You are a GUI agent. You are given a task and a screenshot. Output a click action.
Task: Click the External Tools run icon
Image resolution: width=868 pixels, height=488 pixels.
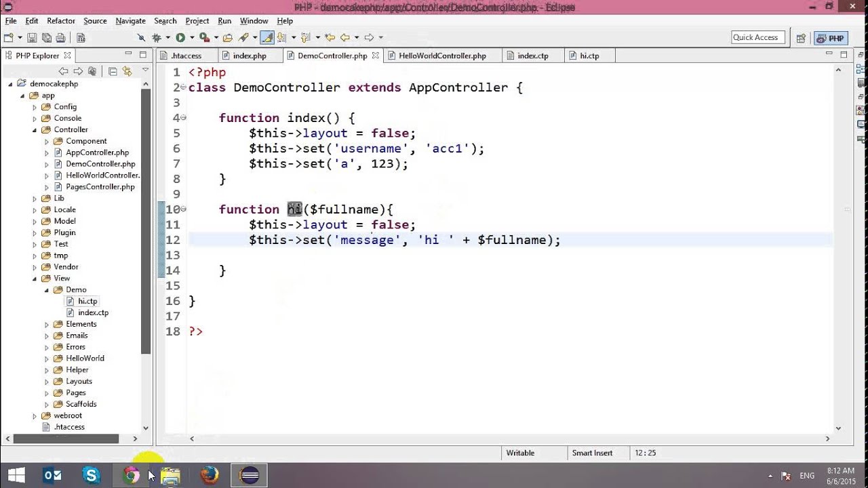coord(204,38)
